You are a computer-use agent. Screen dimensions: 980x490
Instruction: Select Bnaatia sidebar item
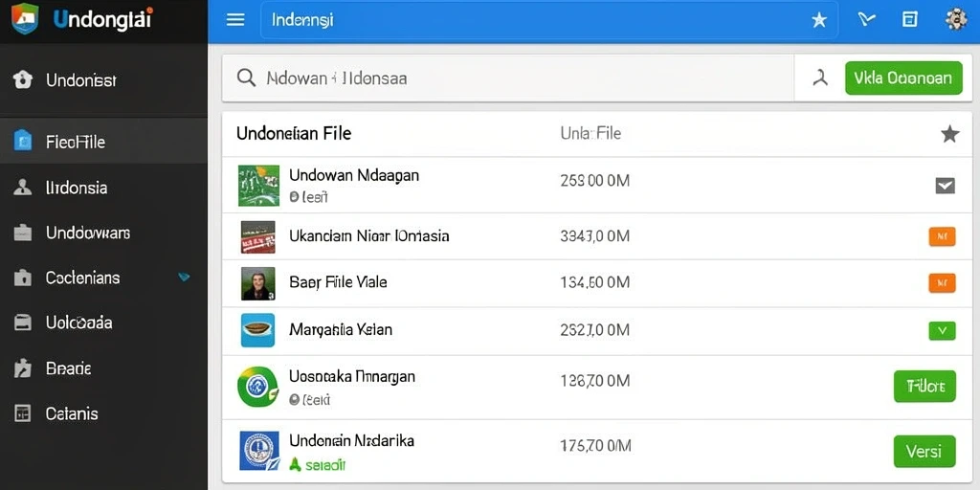[x=103, y=368]
